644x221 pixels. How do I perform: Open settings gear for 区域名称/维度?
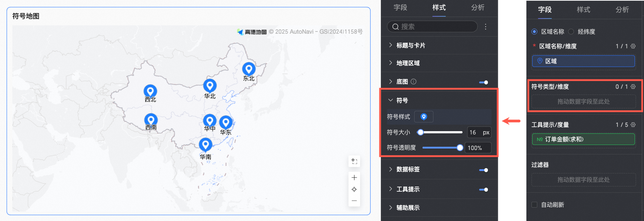pos(633,46)
